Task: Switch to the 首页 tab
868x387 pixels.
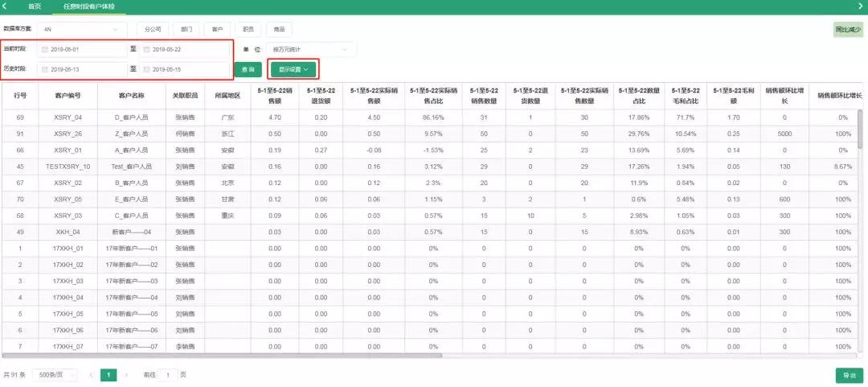Action: [x=35, y=6]
